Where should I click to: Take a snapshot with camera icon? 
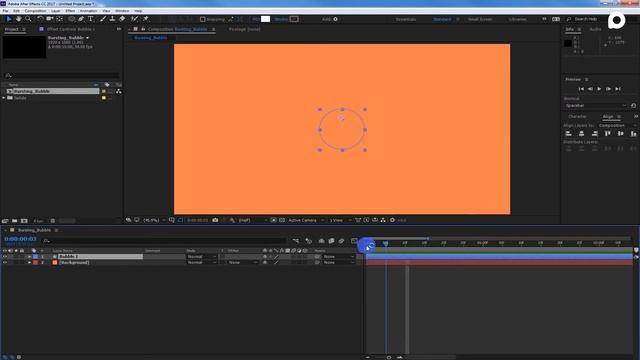point(215,220)
